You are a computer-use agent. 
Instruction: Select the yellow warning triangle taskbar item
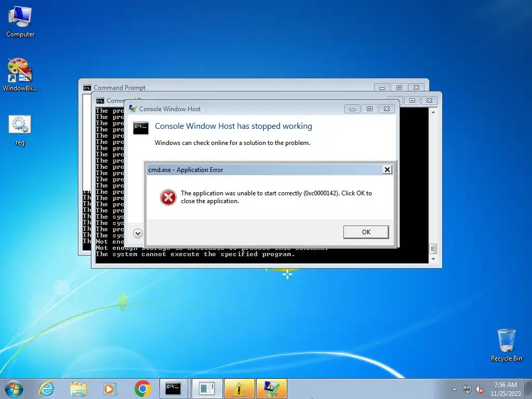click(239, 389)
